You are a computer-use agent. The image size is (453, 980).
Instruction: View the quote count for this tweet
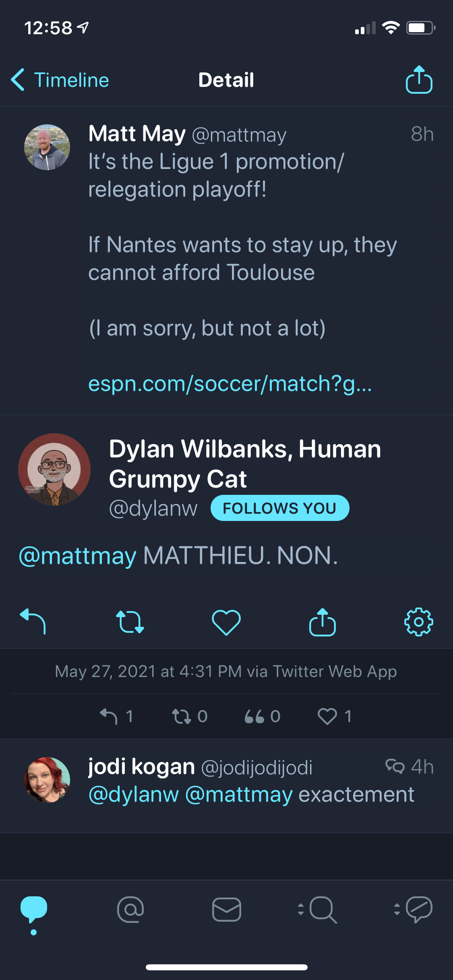pos(262,716)
